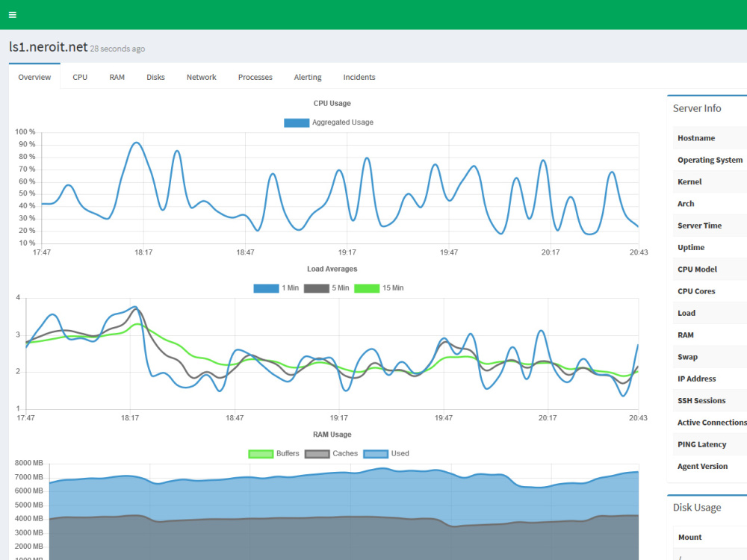This screenshot has width=747, height=560.
Task: Select the CPU Cores row
Action: 710,291
